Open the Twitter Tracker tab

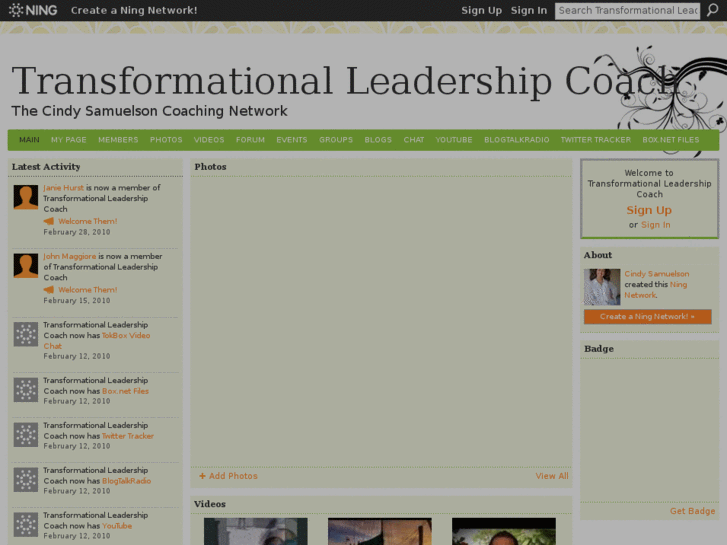tap(596, 140)
